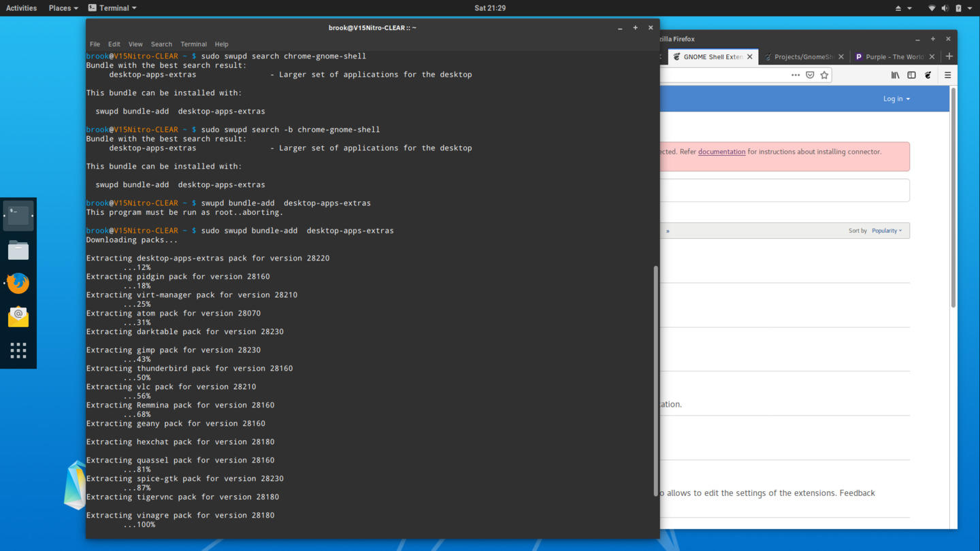Show all applications grid in the dock

18,350
